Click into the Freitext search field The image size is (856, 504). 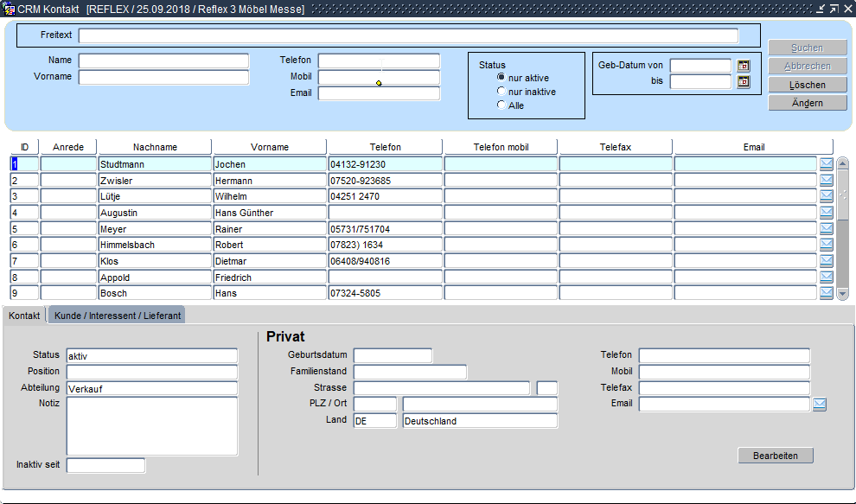(x=408, y=35)
